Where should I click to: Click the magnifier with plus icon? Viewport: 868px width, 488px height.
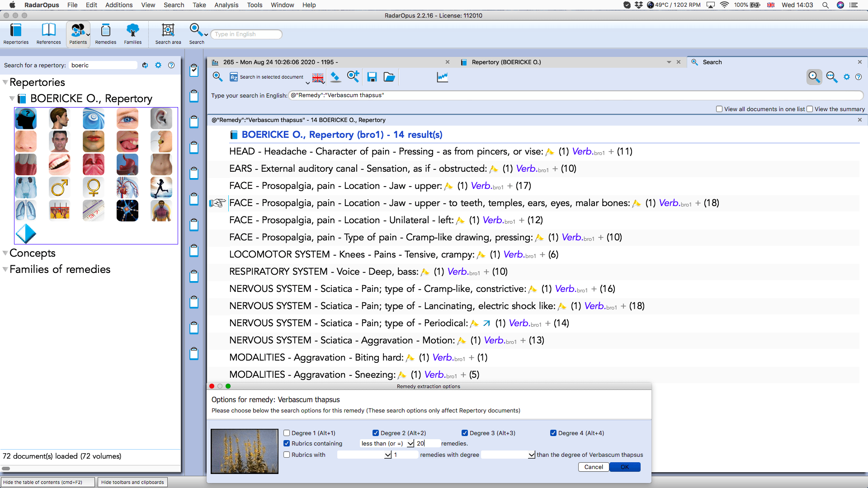(x=353, y=77)
